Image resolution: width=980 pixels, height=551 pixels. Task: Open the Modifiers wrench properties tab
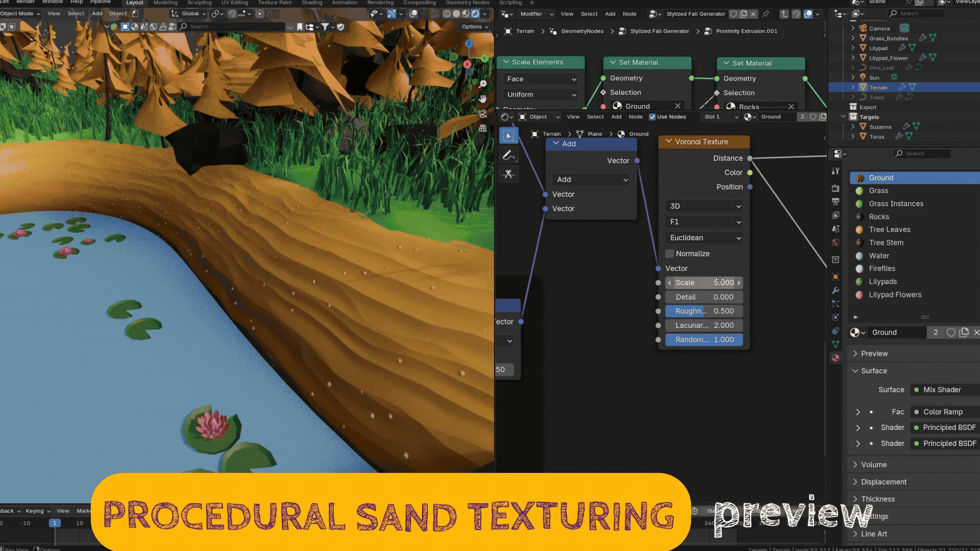coord(836,290)
